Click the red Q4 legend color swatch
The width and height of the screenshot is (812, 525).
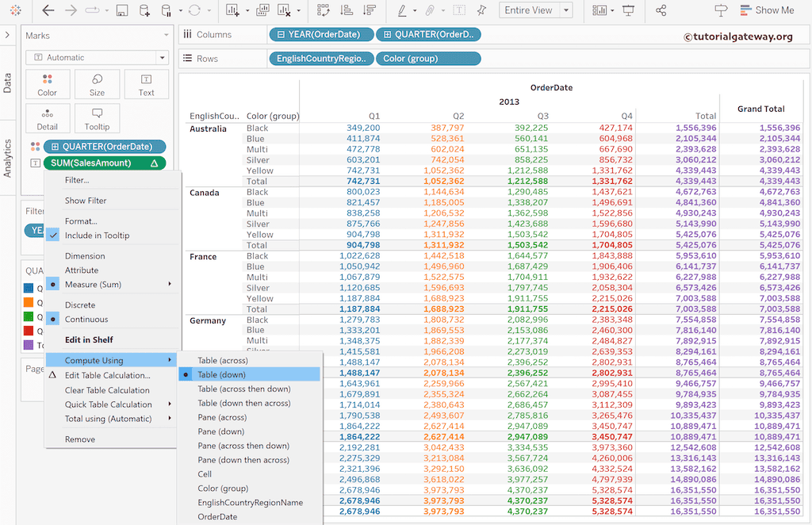coord(29,331)
